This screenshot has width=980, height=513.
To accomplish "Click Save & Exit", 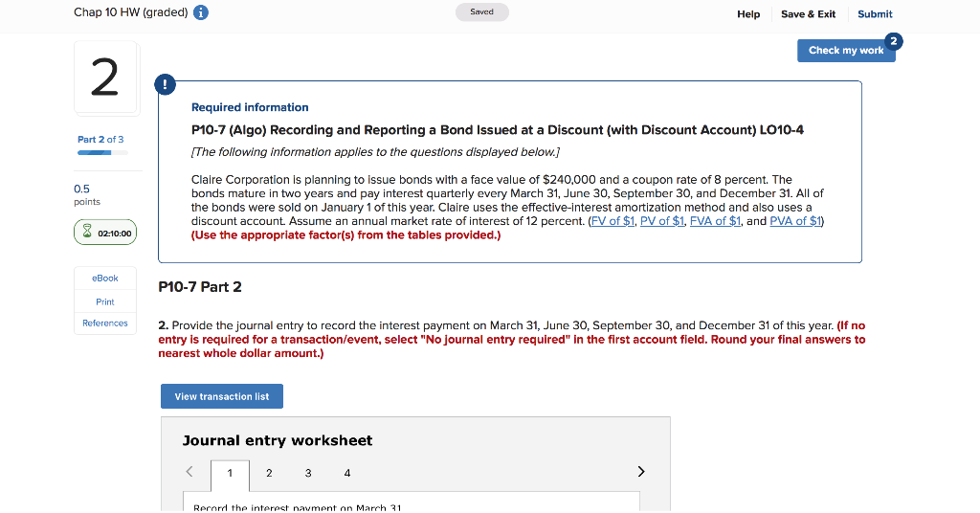I will (x=808, y=13).
